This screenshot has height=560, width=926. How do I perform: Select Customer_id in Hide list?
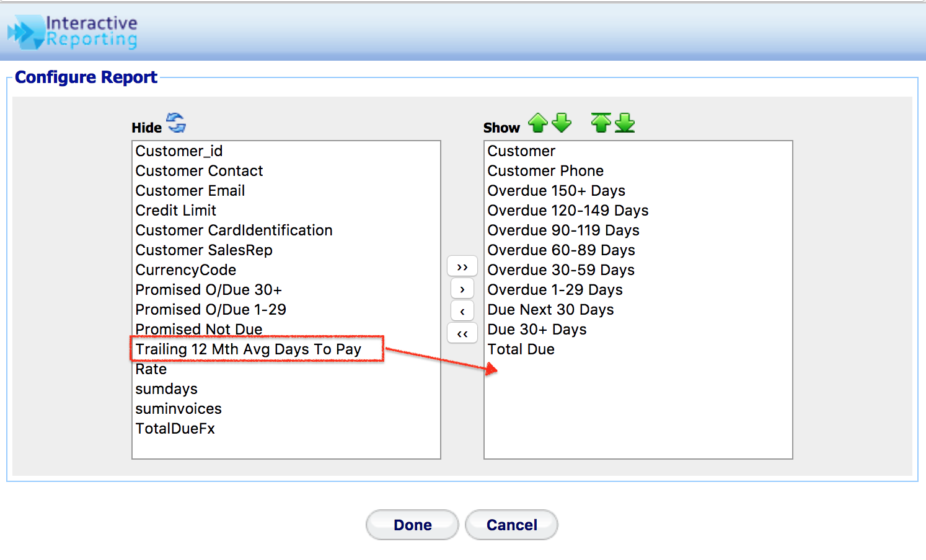tap(286, 151)
